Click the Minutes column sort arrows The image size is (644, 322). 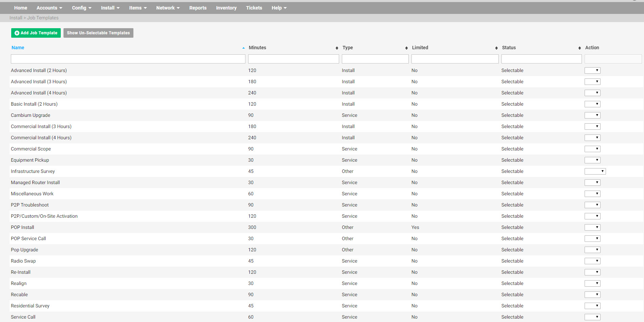click(x=337, y=48)
